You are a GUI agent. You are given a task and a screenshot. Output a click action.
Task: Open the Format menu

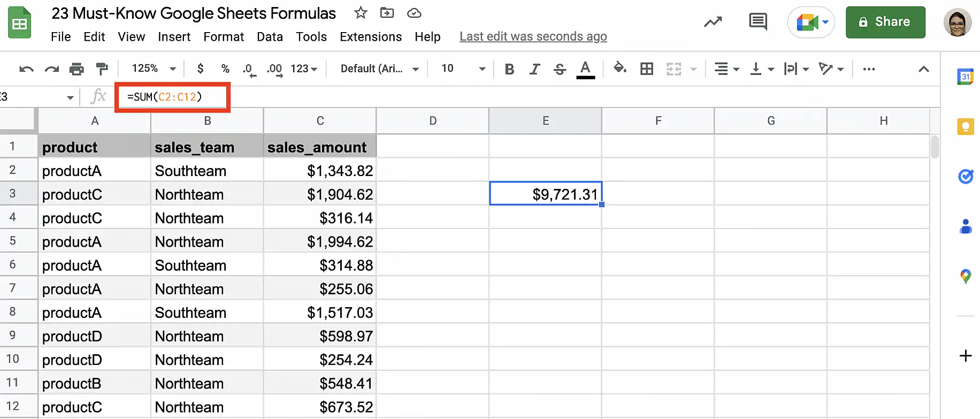(x=224, y=37)
